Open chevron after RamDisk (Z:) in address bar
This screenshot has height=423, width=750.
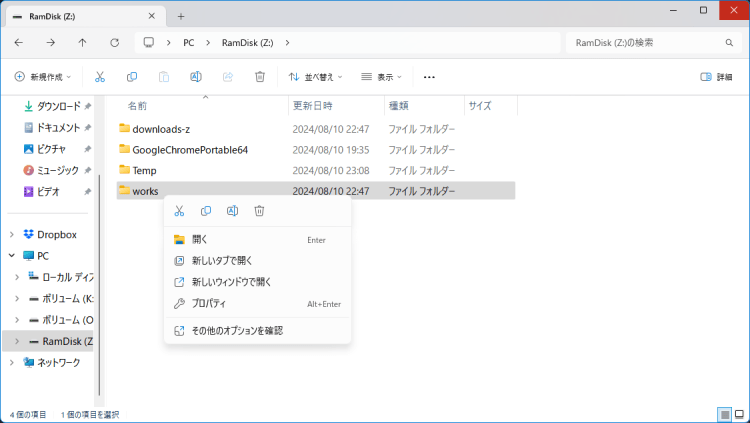point(287,43)
